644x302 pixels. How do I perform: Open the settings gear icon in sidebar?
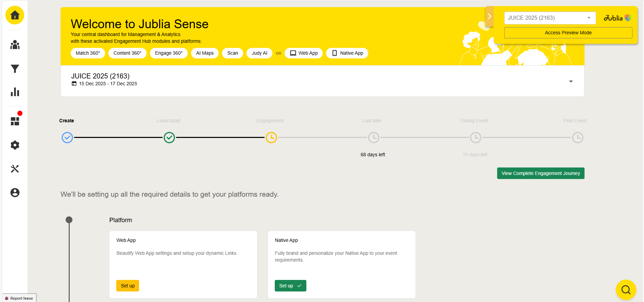15,145
